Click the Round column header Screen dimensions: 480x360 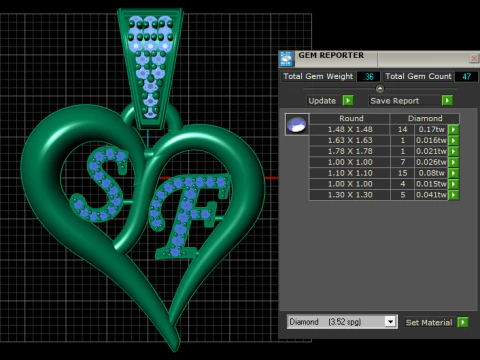351,118
